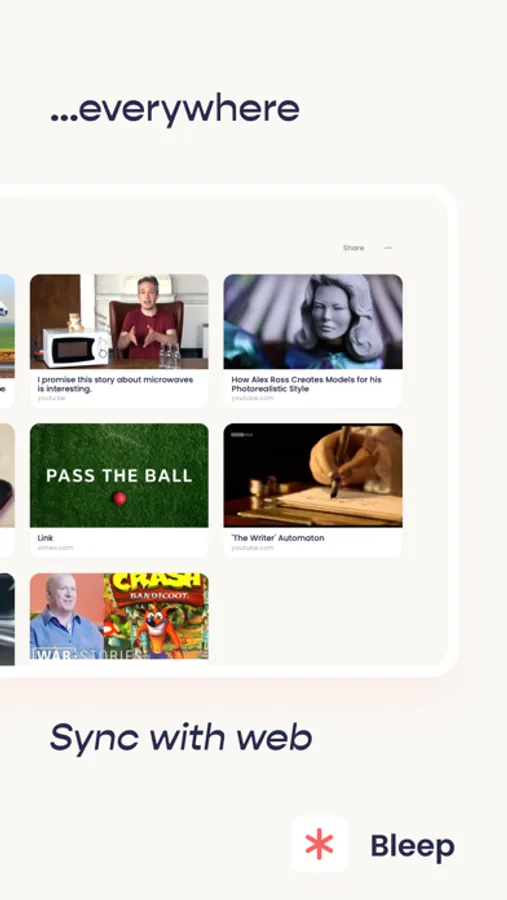The width and height of the screenshot is (507, 900).
Task: Click the youtube.com source under Writer Automaton card
Action: [x=253, y=548]
